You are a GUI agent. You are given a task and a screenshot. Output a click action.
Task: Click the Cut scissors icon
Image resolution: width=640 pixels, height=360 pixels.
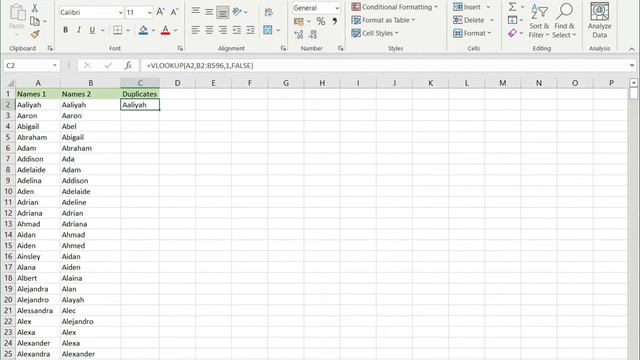point(35,8)
